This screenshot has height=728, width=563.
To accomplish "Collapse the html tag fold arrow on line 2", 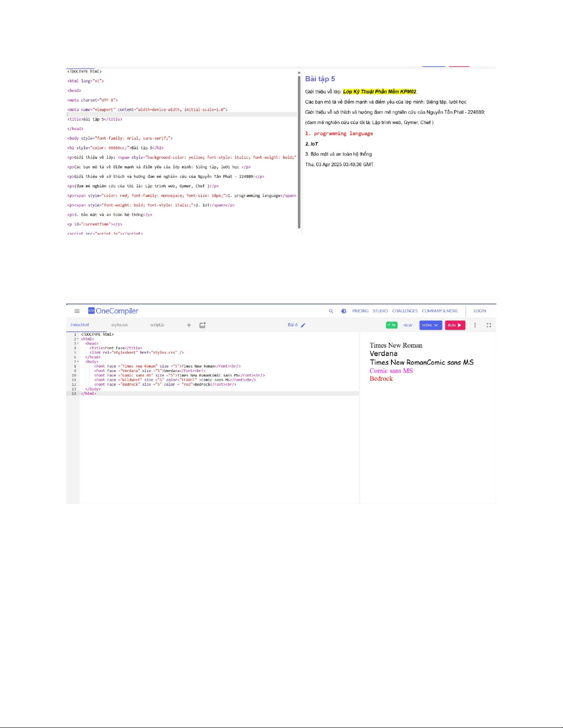I will click(x=78, y=339).
